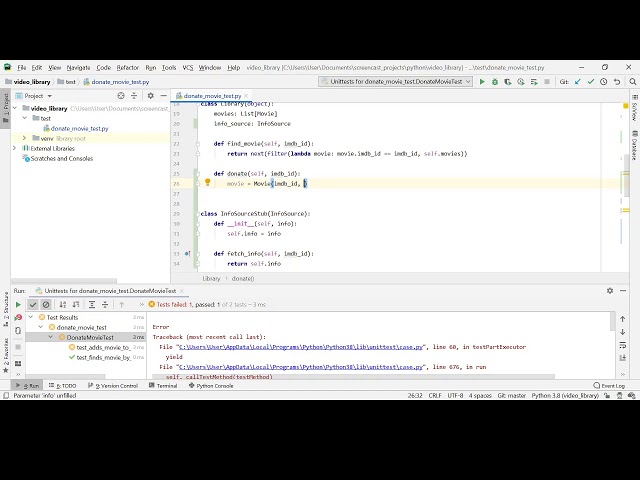Open Search Everywhere magnifier icon
The image size is (640, 480).
(633, 82)
